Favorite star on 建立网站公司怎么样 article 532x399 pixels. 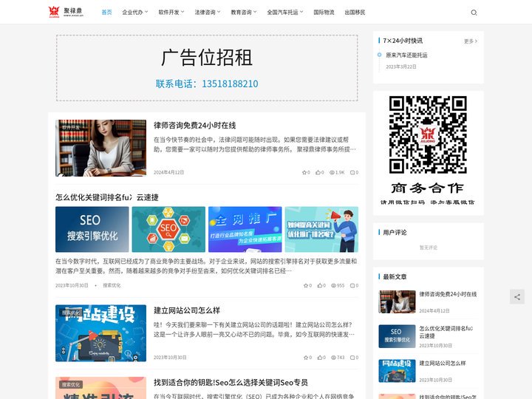coord(305,358)
